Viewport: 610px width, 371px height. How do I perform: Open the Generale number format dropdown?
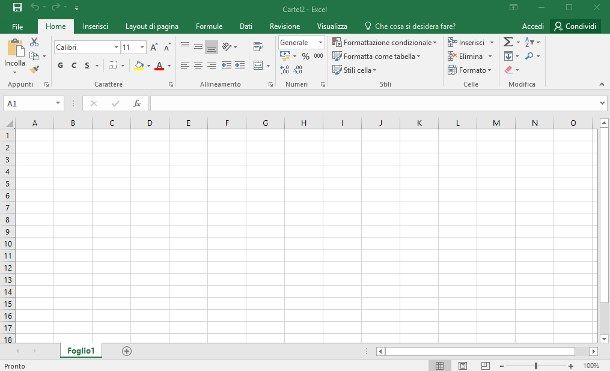[x=321, y=42]
